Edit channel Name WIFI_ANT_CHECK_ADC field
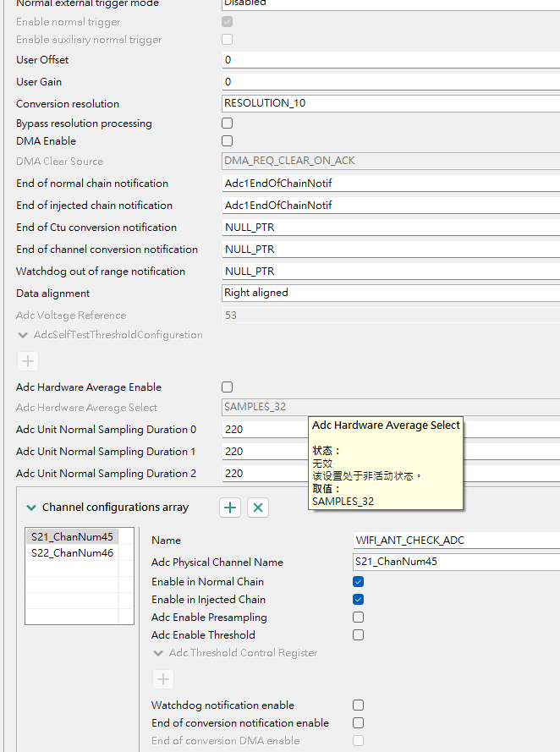 [x=456, y=540]
